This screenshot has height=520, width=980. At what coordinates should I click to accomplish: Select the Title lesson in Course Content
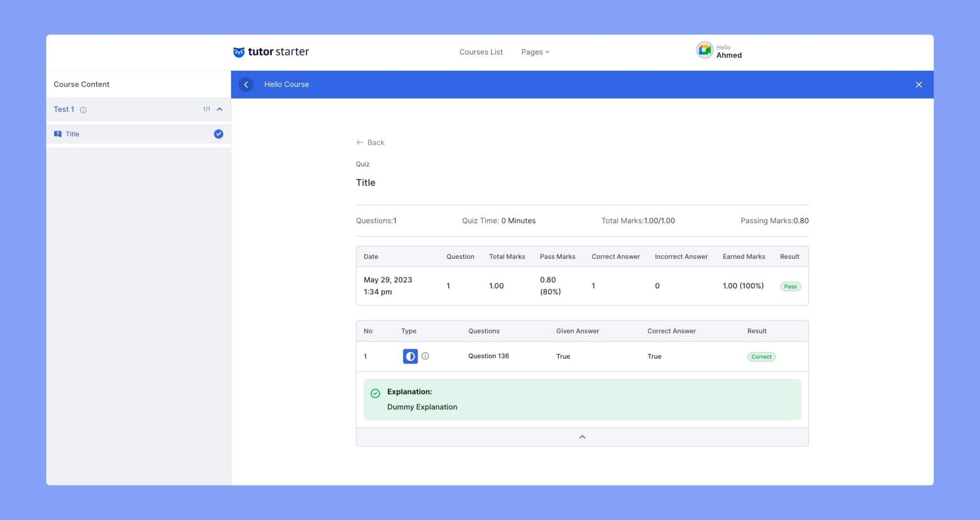[73, 134]
